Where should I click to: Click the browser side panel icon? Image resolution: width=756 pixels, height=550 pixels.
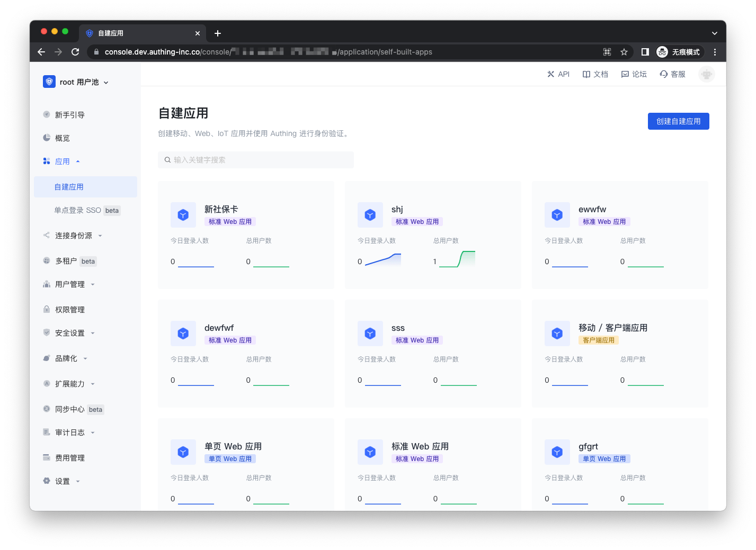(x=645, y=52)
